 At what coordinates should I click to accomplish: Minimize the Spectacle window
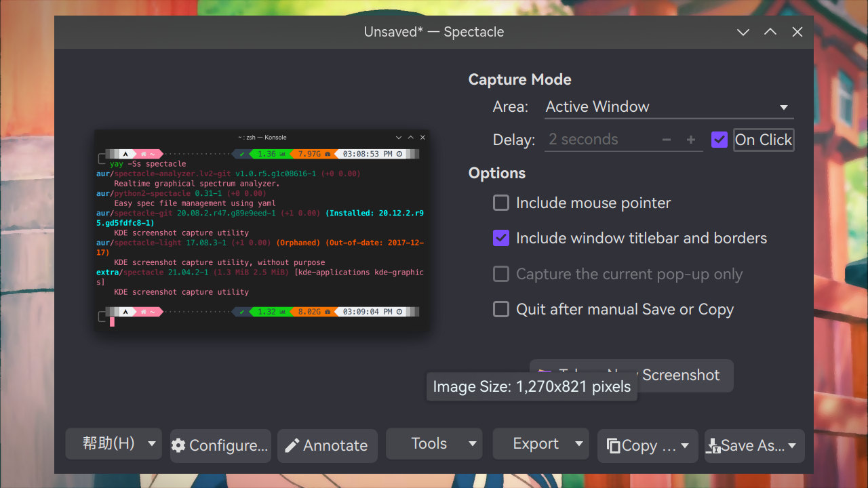(x=743, y=32)
